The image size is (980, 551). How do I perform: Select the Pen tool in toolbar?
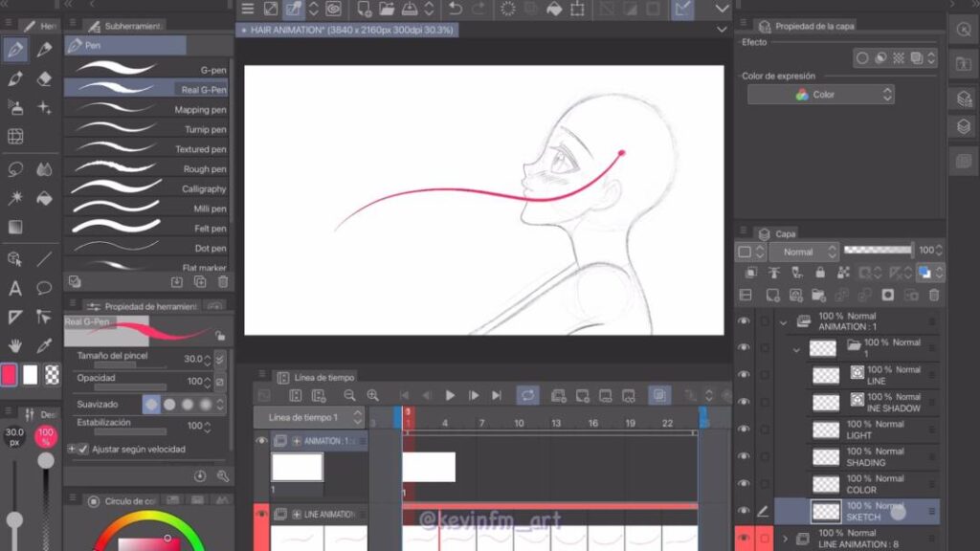(x=15, y=49)
